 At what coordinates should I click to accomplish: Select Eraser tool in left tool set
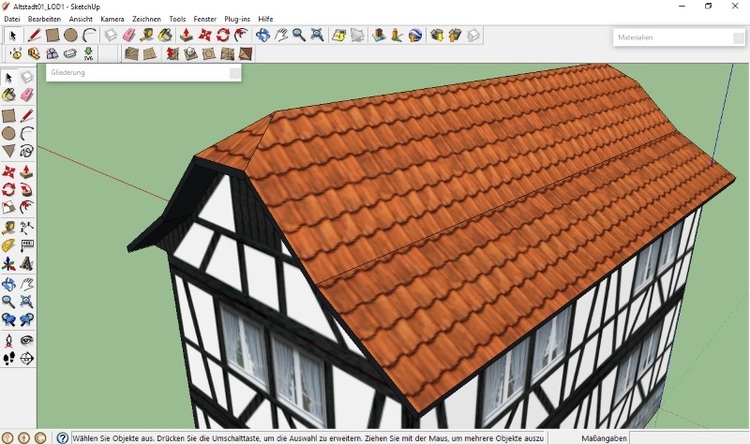pos(27,95)
